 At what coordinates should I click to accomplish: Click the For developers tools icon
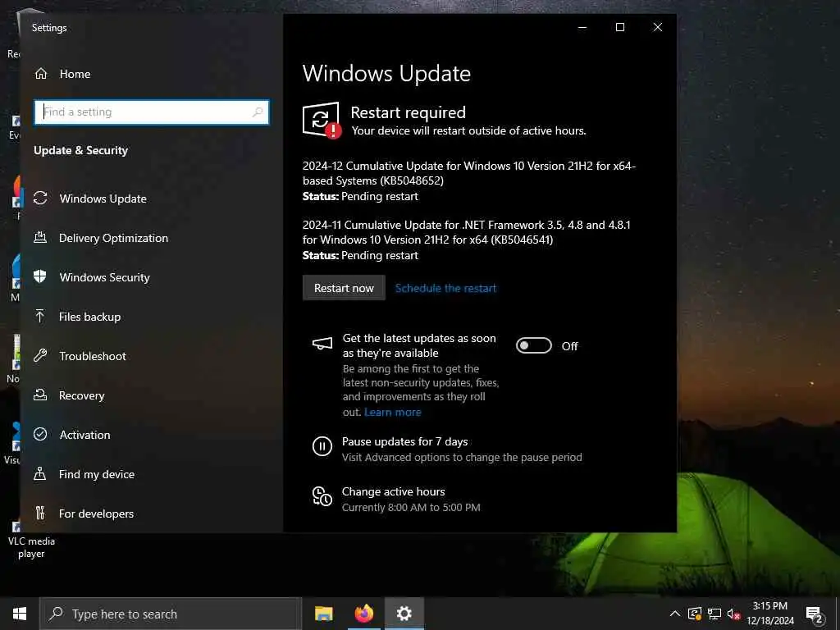pos(40,513)
